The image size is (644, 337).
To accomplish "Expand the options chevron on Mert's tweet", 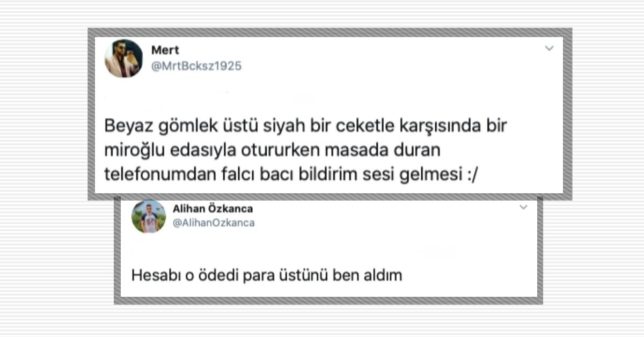I will (549, 48).
